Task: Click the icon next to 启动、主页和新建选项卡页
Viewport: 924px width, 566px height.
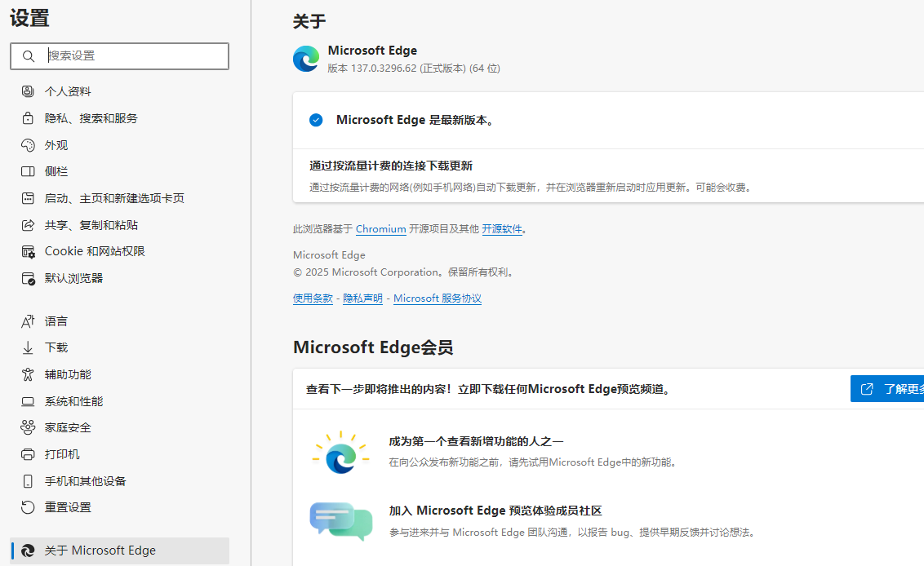Action: (28, 198)
